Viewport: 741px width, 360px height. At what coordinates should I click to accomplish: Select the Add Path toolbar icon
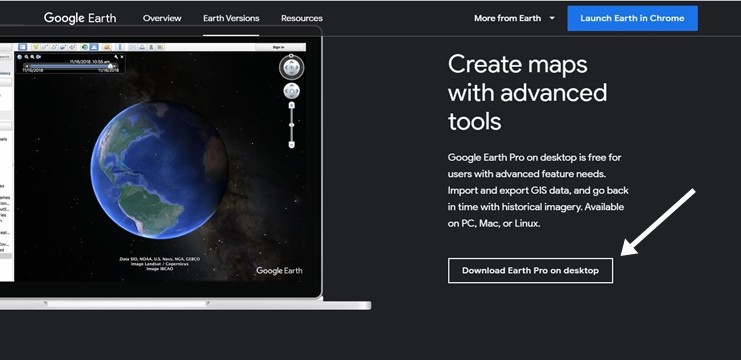click(54, 47)
